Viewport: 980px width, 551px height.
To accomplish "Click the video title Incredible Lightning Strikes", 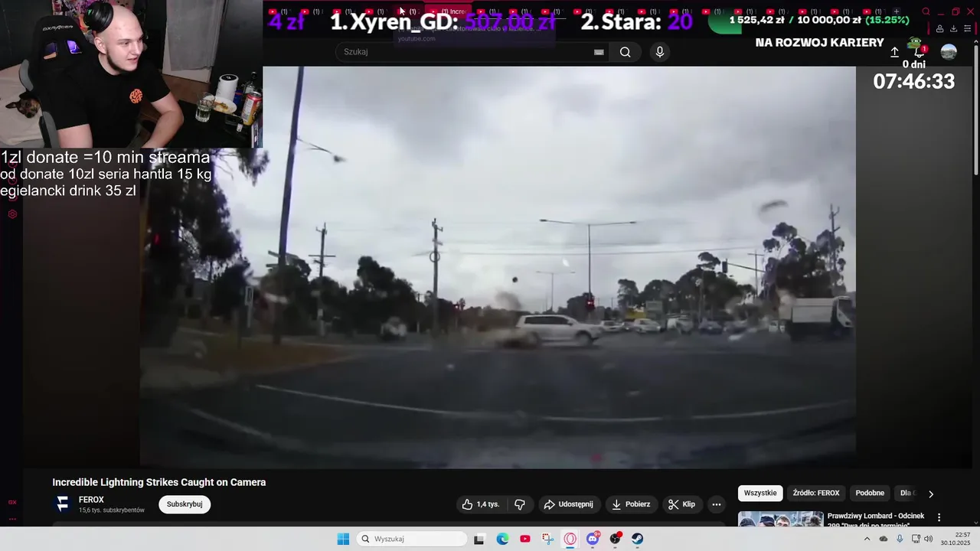I will pos(159,482).
